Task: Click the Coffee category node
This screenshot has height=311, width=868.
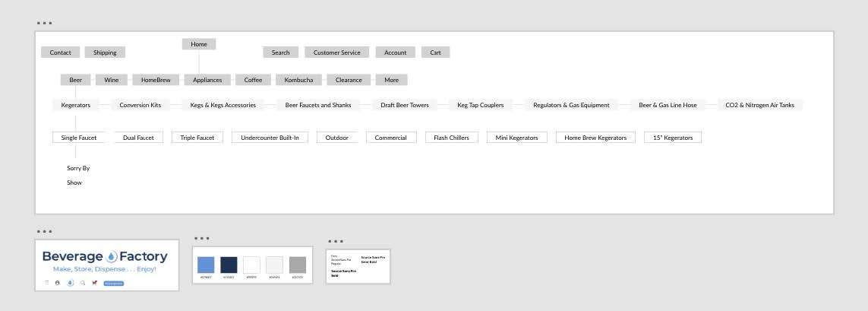Action: click(253, 80)
